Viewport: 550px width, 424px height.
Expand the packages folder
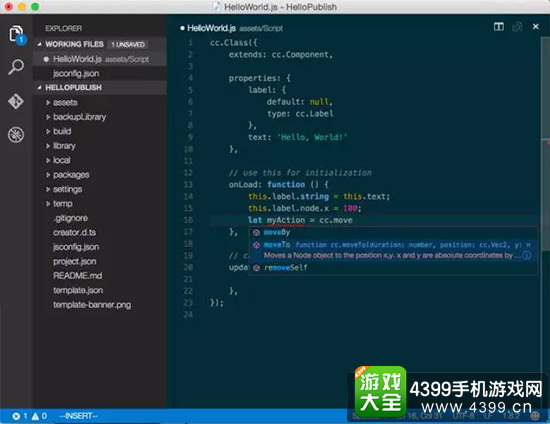(x=48, y=175)
